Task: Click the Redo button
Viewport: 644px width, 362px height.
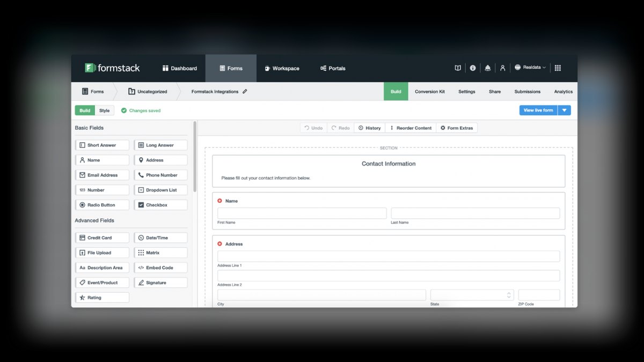Action: 340,128
